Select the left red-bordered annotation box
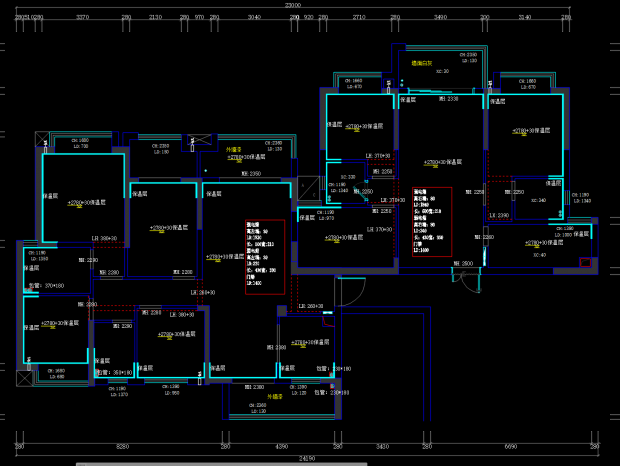 pyautogui.click(x=264, y=257)
